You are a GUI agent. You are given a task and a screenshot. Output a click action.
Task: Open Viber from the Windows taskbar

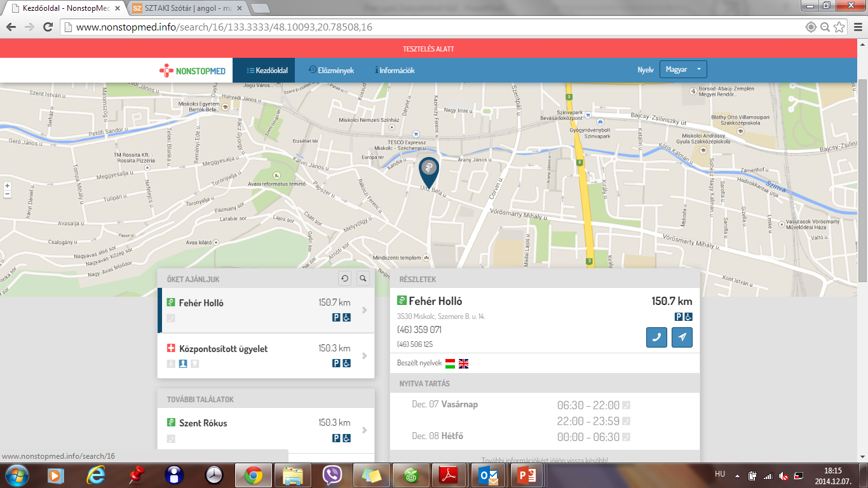(332, 475)
